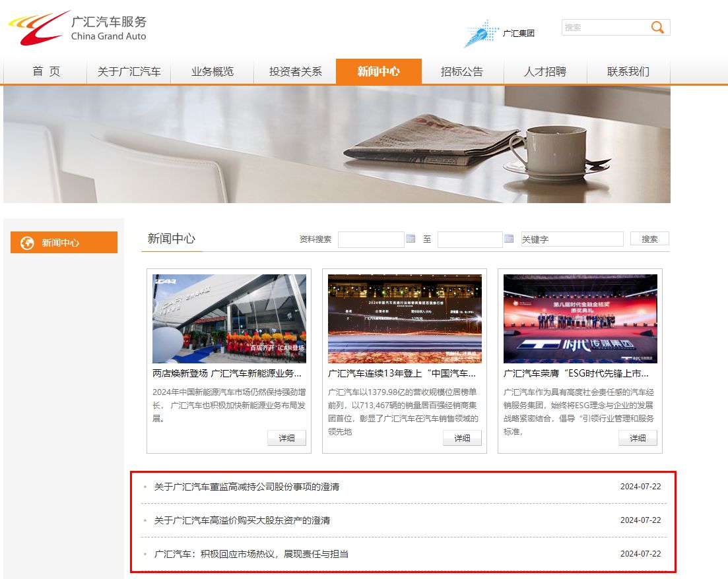The height and width of the screenshot is (579, 728).
Task: Open the 时代传媒集团 award ceremony thumbnail
Action: 580,319
